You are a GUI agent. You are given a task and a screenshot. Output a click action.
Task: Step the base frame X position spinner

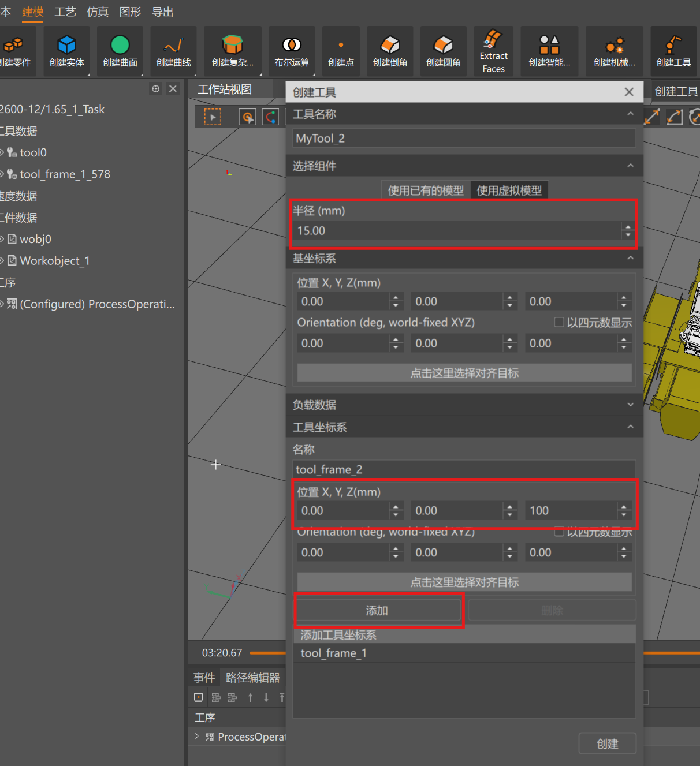pyautogui.click(x=396, y=301)
